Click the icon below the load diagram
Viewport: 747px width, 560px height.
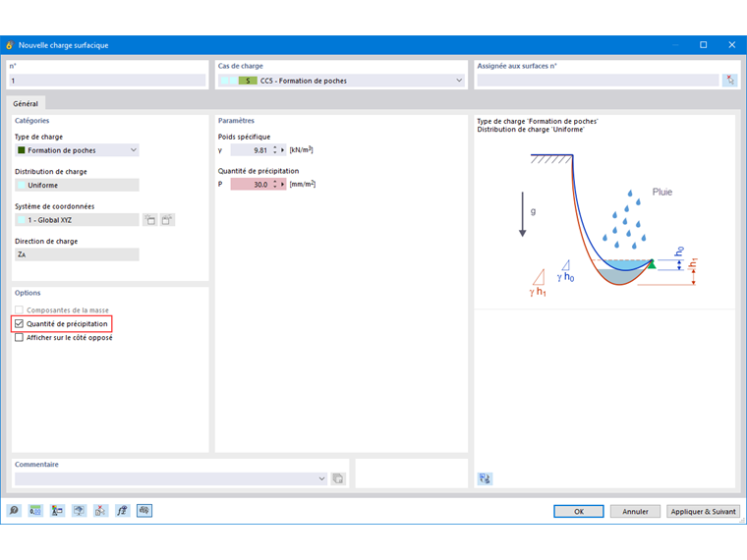click(485, 478)
